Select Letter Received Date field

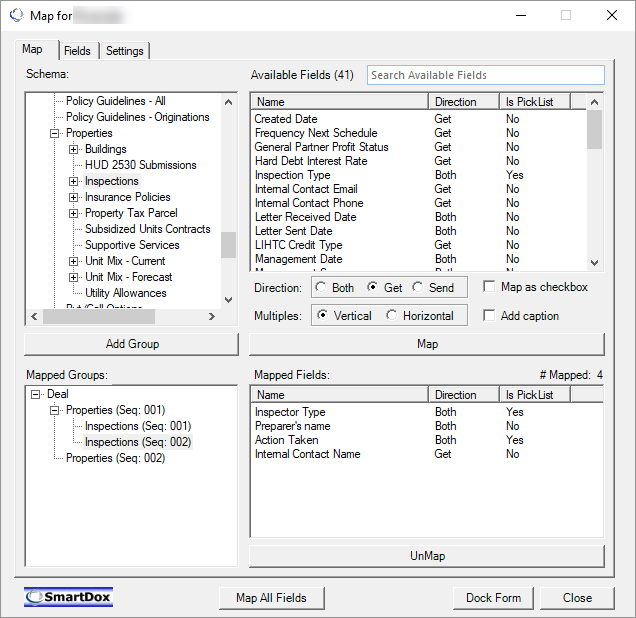[305, 217]
